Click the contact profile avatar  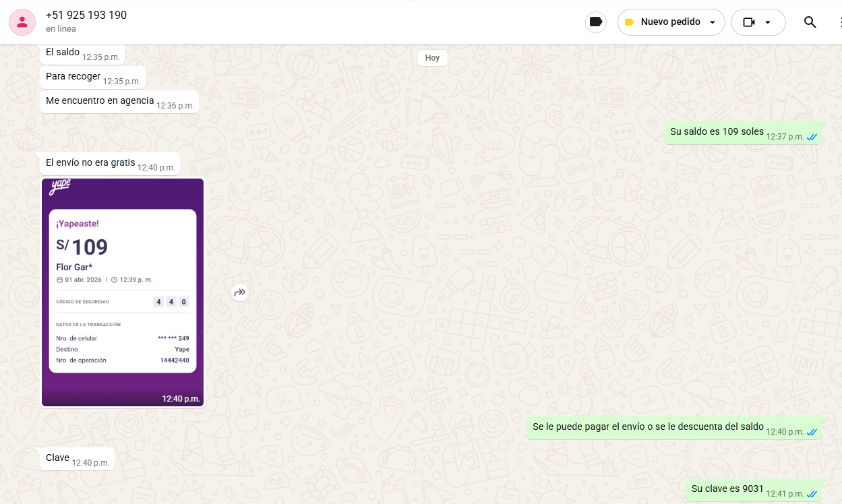(22, 22)
